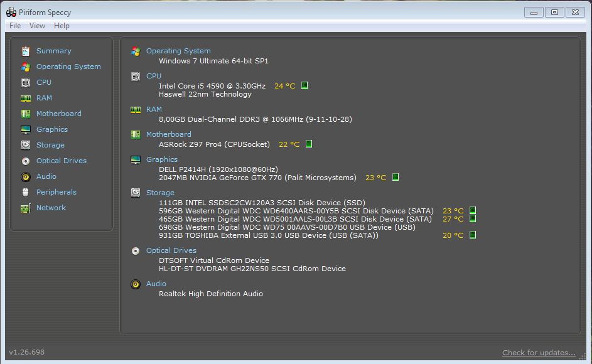Go to the RAM section in sidebar
Viewport: 592px width, 364px height.
click(44, 98)
